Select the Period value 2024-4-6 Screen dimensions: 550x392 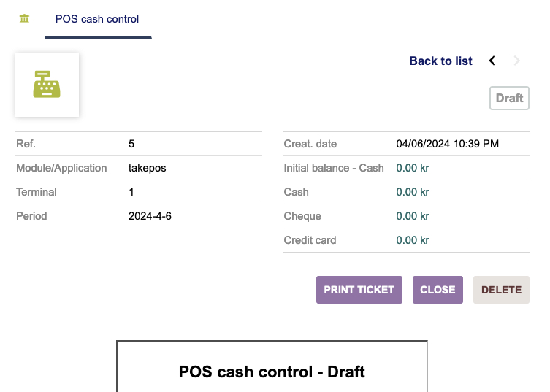[x=150, y=216]
